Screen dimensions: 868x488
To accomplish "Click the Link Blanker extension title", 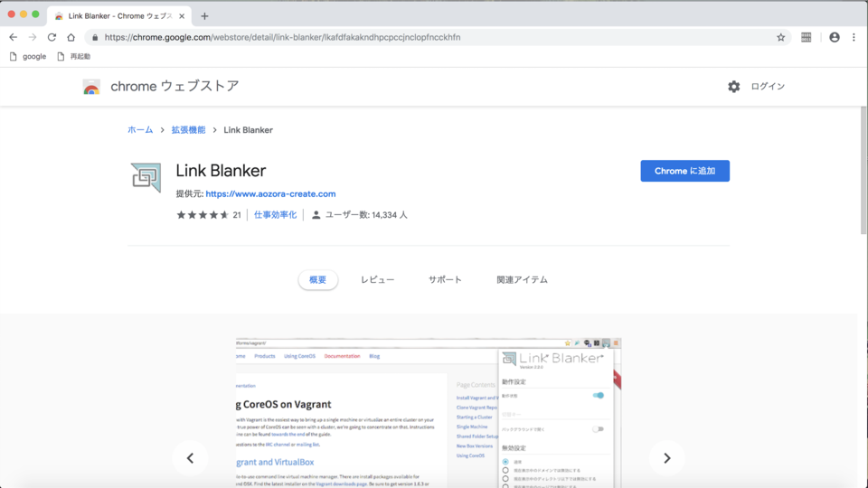I will click(x=221, y=171).
